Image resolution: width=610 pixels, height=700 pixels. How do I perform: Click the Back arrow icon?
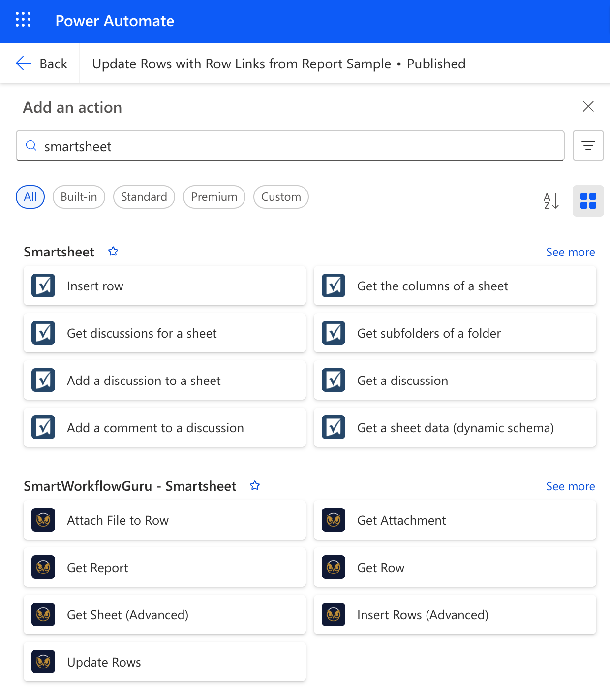point(24,63)
